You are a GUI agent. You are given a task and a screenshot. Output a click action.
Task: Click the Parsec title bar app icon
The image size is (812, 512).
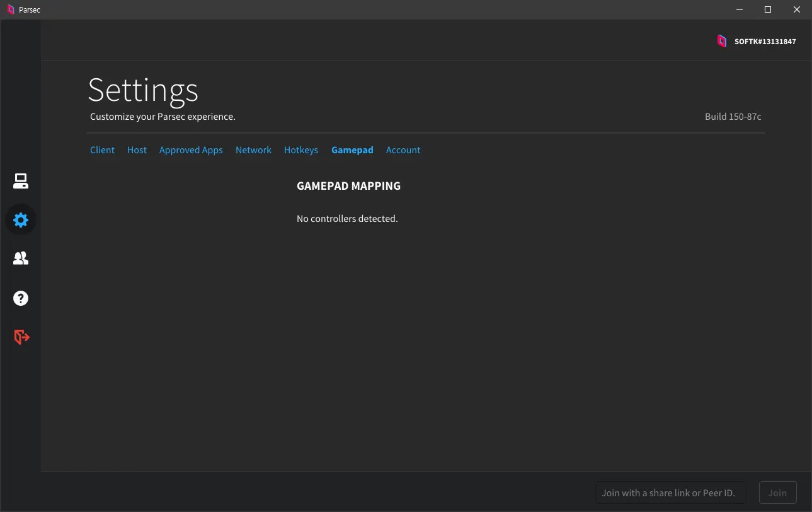(10, 9)
